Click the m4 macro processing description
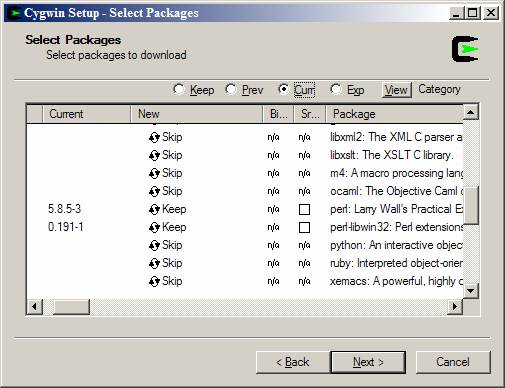Viewport: 505px width, 388px height. pos(396,173)
